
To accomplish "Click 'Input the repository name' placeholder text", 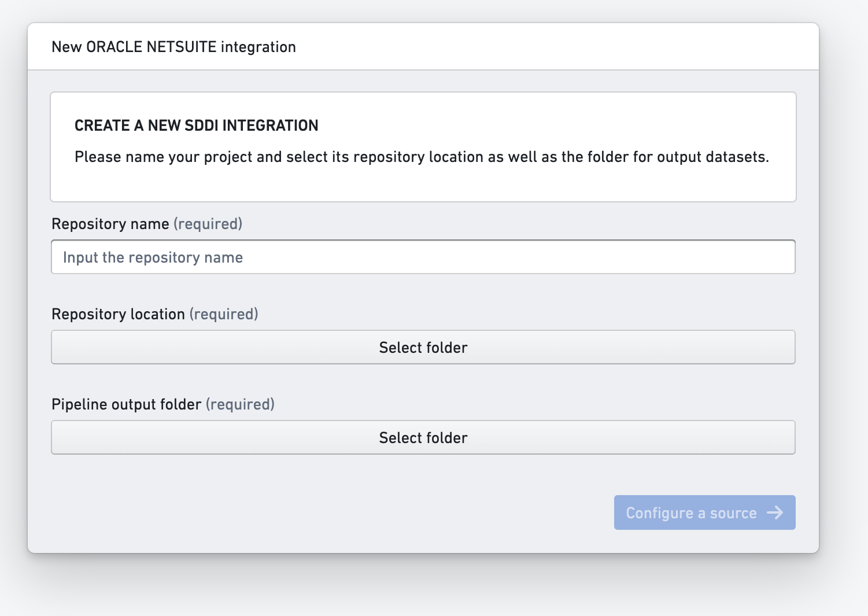I will [x=153, y=257].
